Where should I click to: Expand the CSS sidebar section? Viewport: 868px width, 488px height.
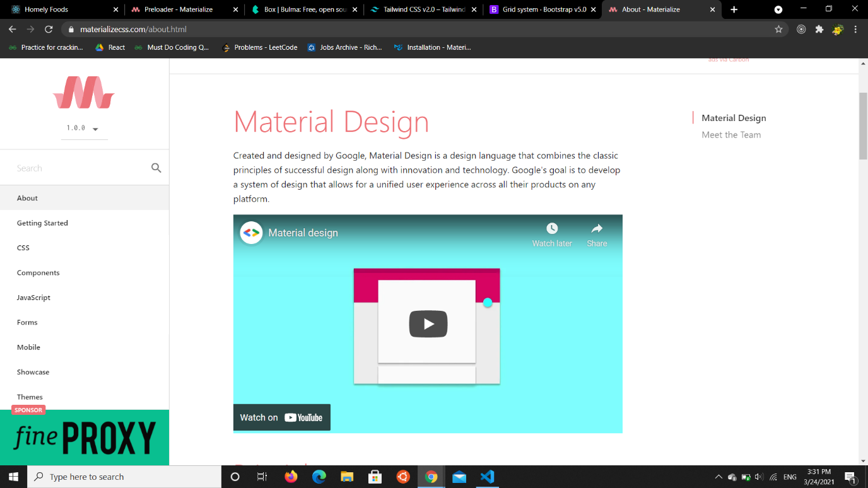coord(23,248)
